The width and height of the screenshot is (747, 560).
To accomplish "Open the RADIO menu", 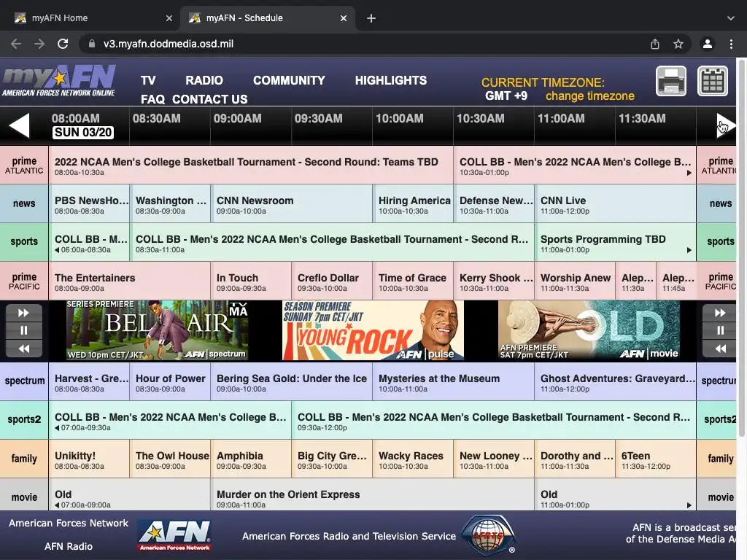I will (x=204, y=80).
